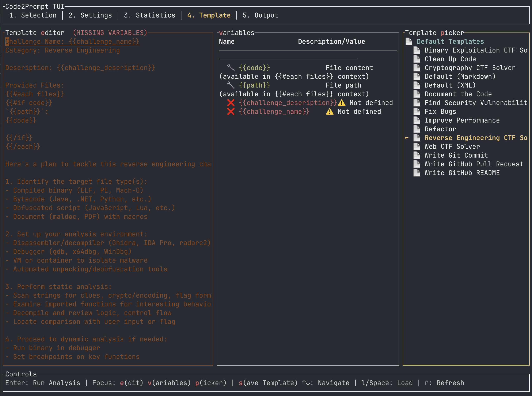532x396 pixels.
Task: Click the r: Refresh control hint
Action: [x=444, y=383]
